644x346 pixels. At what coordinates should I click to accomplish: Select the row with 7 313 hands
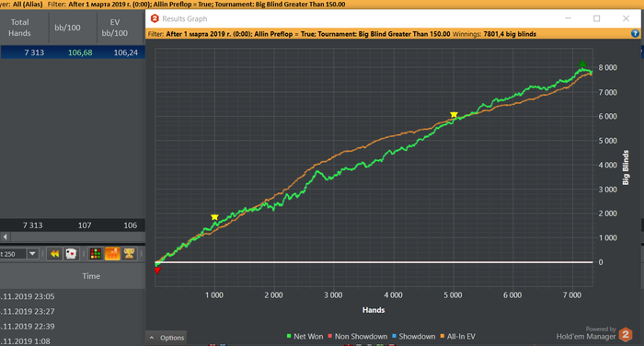[73, 52]
